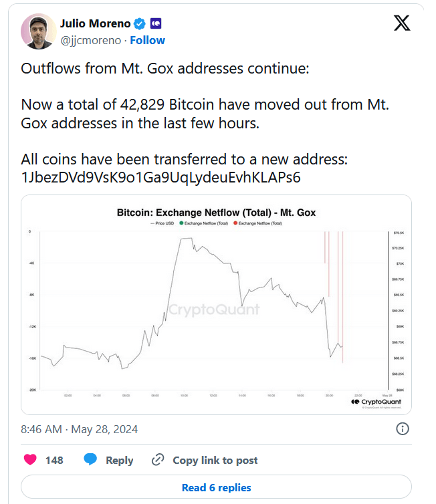Open Julio Moreno's profile picture
Screen dimensions: 436x504
click(38, 31)
